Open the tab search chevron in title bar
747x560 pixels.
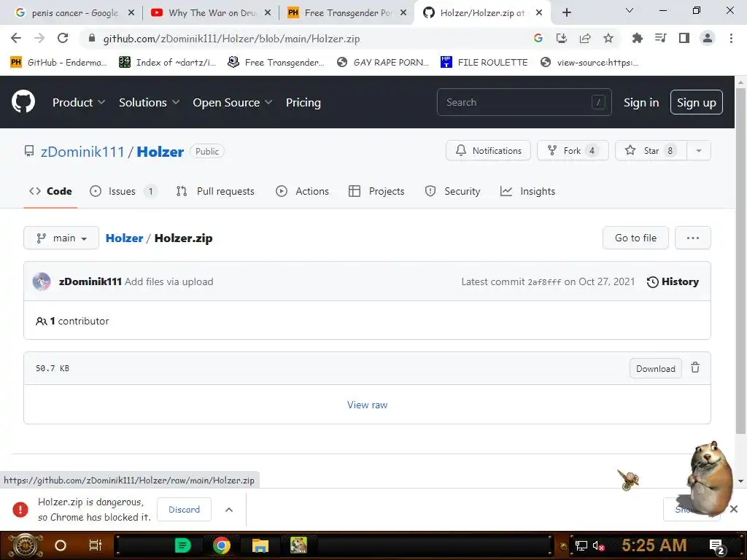pyautogui.click(x=630, y=10)
